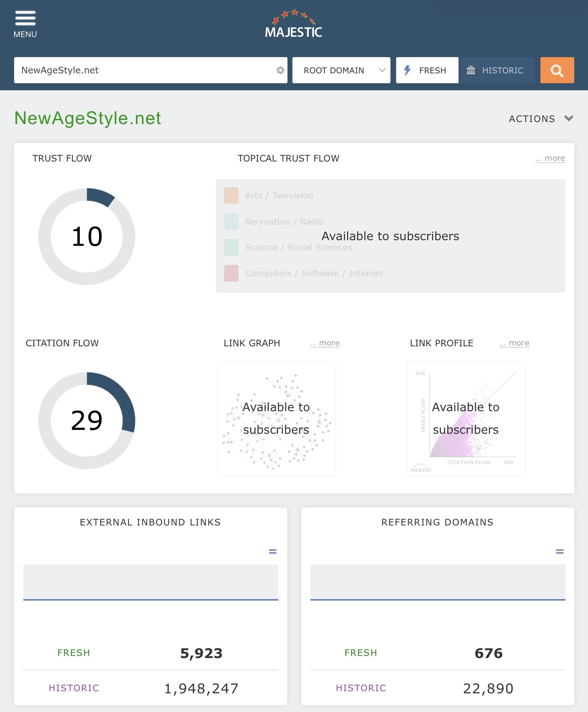This screenshot has height=712, width=588.
Task: Expand the ROOT DOMAIN dropdown
Action: coord(341,70)
